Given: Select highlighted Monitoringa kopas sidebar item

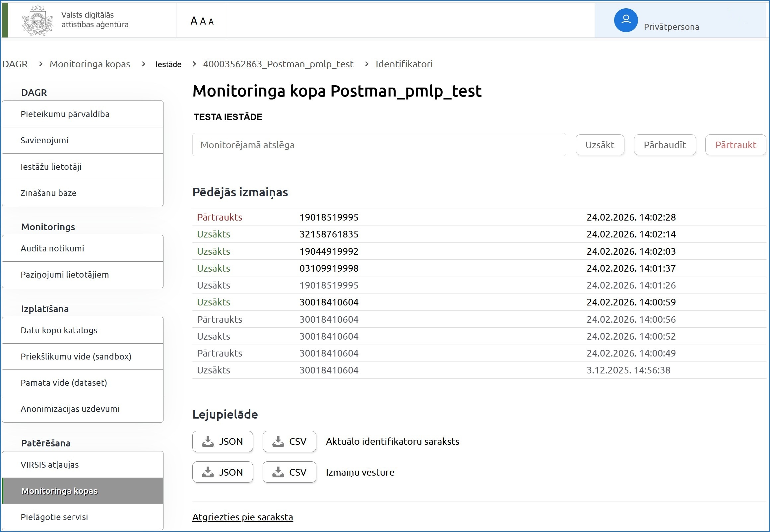Looking at the screenshot, I should 83,491.
